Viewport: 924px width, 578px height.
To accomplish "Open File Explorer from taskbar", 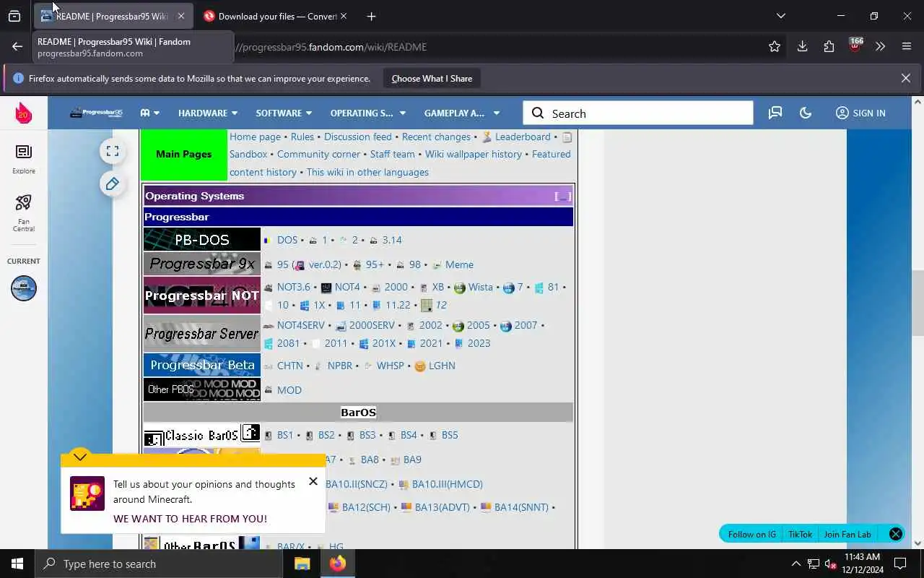I will point(302,564).
